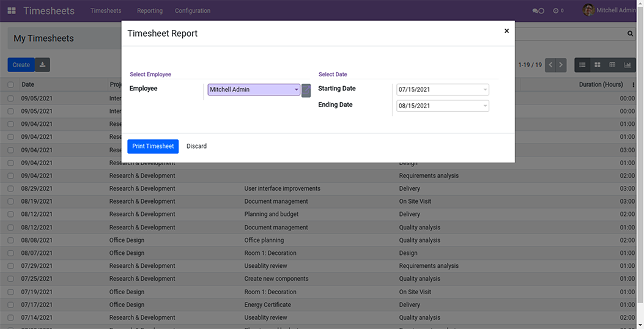The height and width of the screenshot is (329, 644).
Task: Toggle select-all checkbox in table header
Action: (x=10, y=84)
